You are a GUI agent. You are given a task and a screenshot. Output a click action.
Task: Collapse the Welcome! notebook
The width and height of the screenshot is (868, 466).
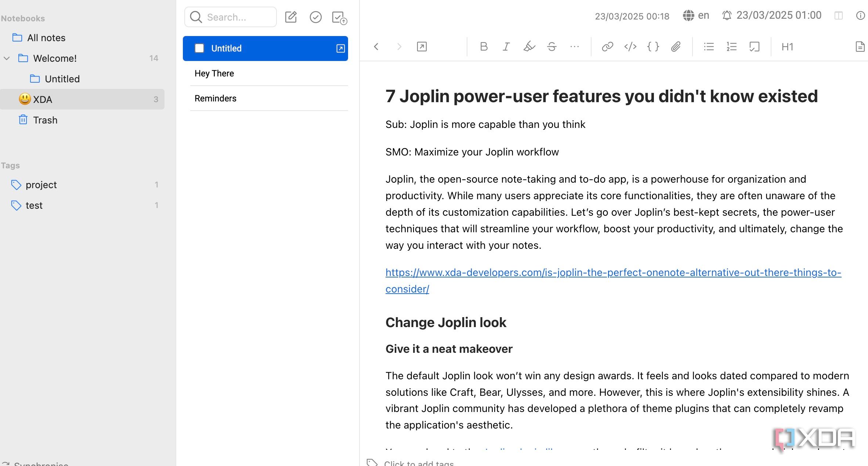tap(6, 58)
